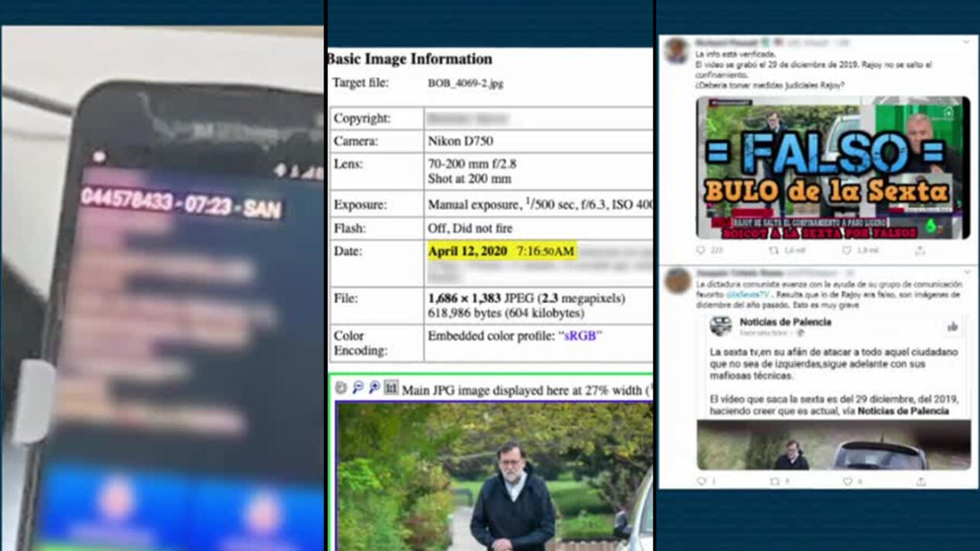
Task: Reply to the tweet with the FALSO image
Action: coord(701,251)
